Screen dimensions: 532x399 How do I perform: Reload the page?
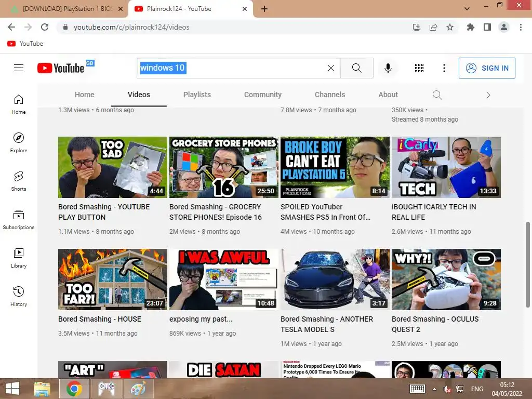point(45,27)
